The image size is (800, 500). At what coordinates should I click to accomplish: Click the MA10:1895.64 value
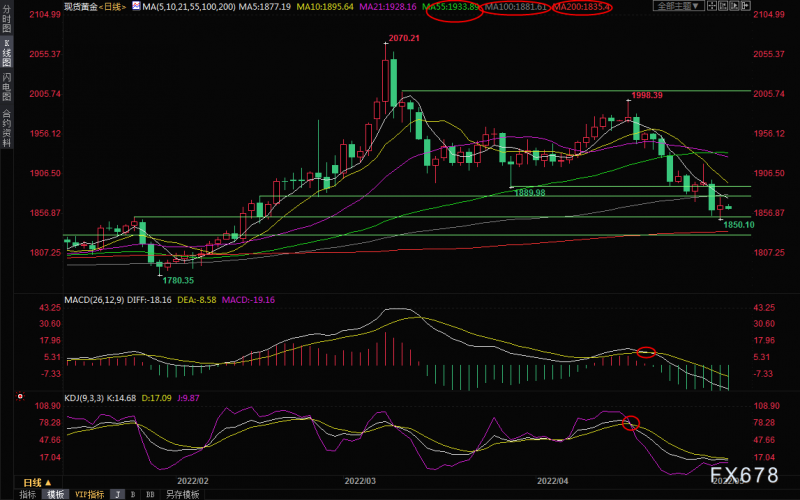[325, 7]
